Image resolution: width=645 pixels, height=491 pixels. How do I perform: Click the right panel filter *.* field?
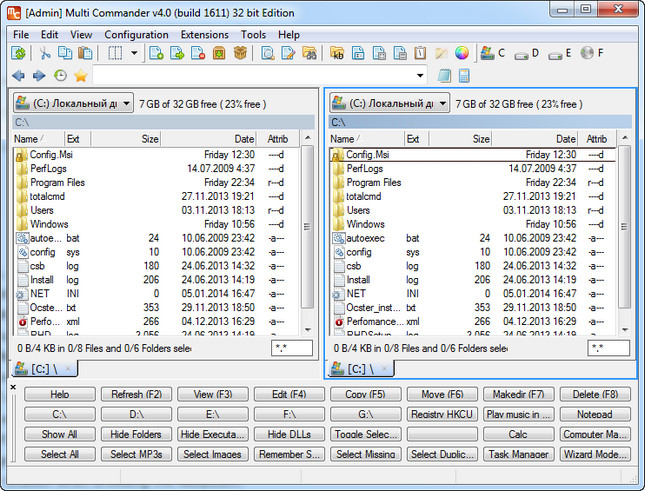point(608,348)
